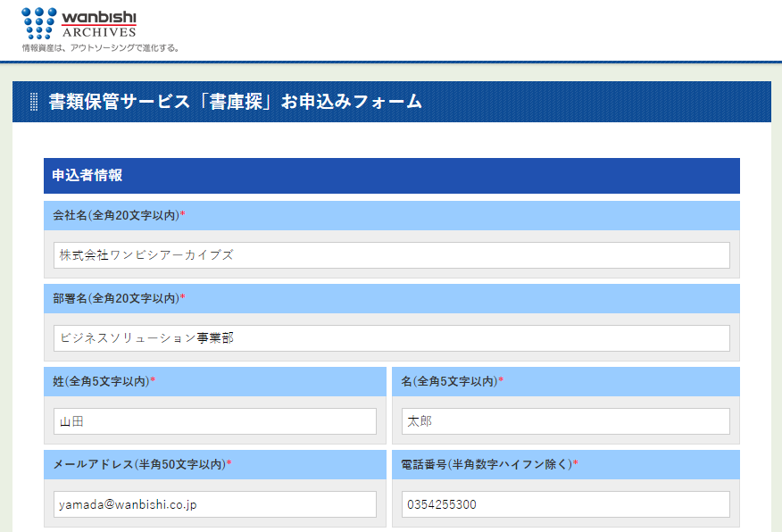Image resolution: width=782 pixels, height=532 pixels.
Task: Click the tagline under the Wanbishi logo
Action: click(x=101, y=48)
